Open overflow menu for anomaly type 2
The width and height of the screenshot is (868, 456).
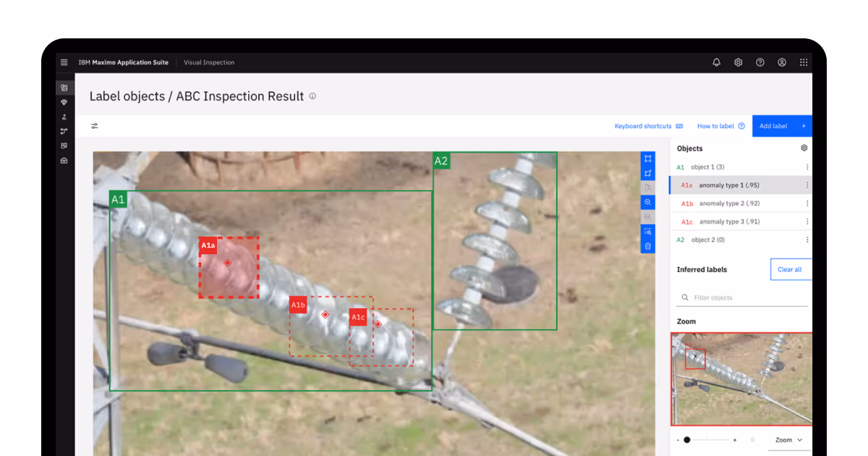click(x=807, y=203)
